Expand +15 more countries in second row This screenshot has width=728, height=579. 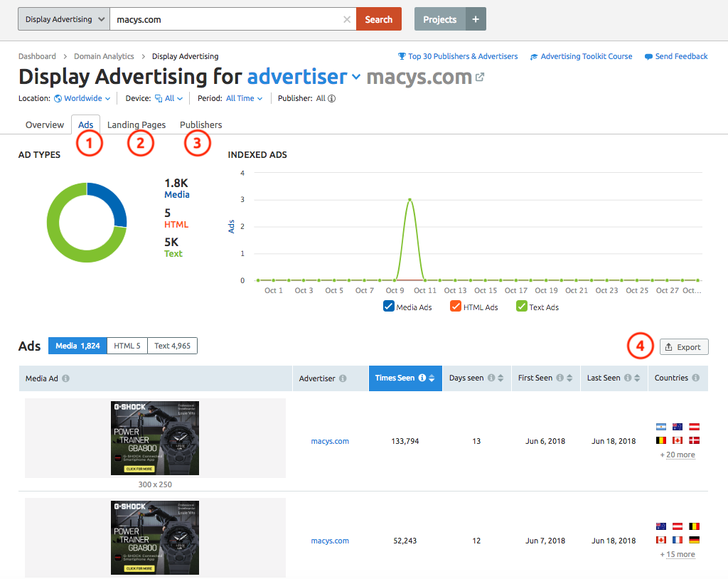[678, 554]
